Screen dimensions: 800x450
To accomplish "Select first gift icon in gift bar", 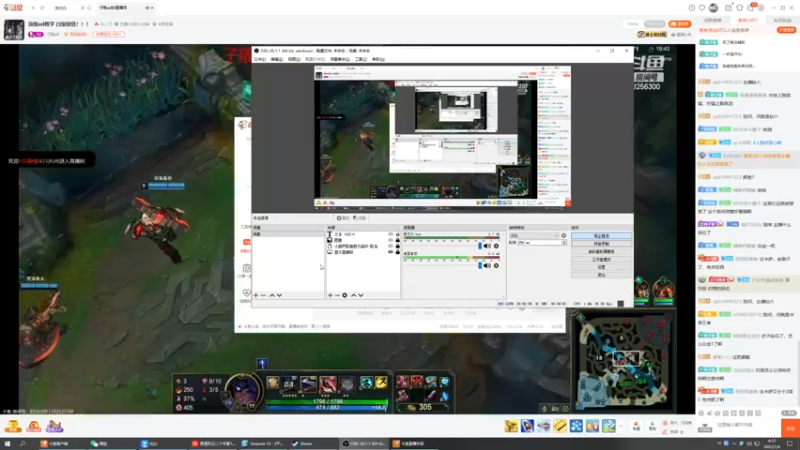I will coord(511,426).
